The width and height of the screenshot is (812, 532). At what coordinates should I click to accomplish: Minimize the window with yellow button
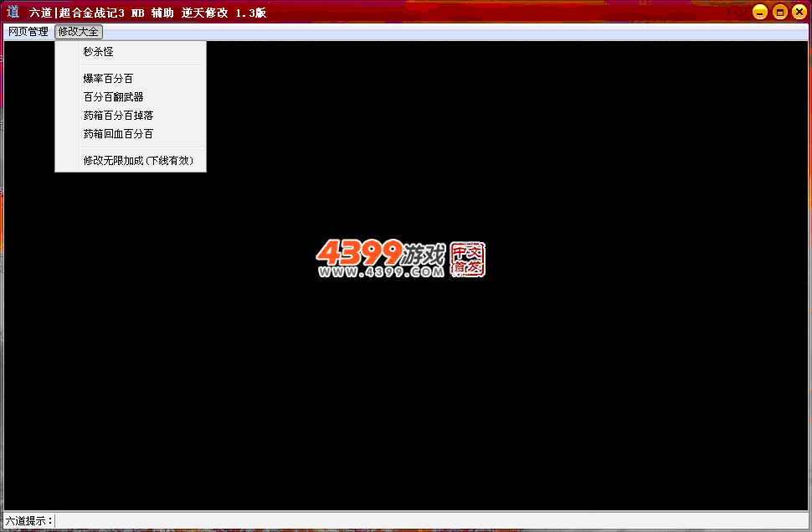pyautogui.click(x=760, y=12)
